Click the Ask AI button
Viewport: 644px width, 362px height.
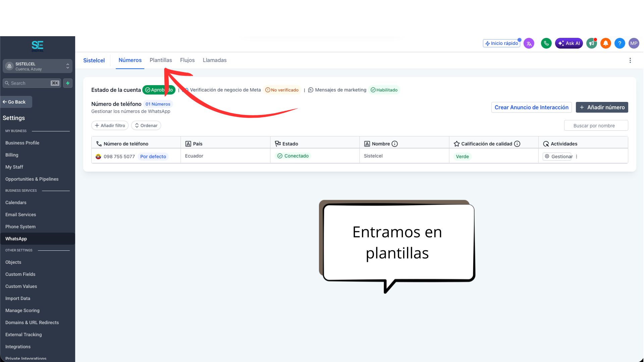pos(569,43)
